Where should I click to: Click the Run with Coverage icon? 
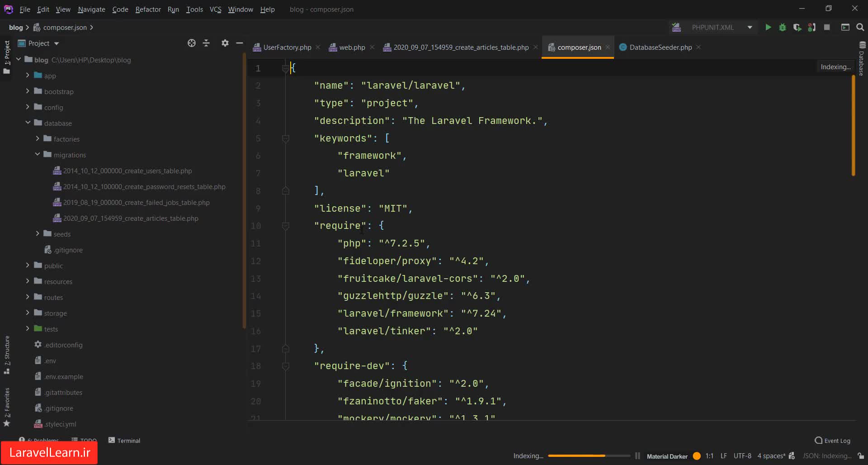[x=797, y=28]
